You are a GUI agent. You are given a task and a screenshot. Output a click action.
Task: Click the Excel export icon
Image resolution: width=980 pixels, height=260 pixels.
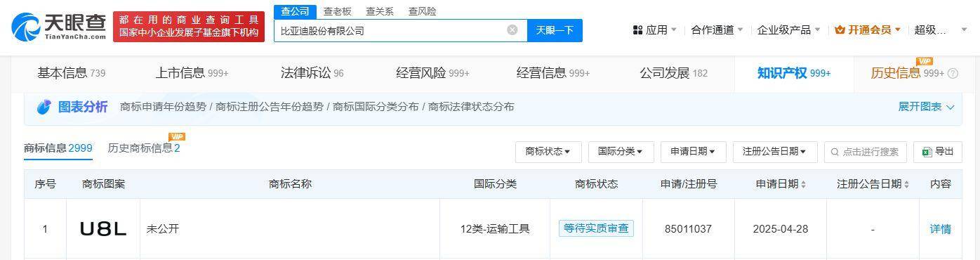tap(927, 152)
